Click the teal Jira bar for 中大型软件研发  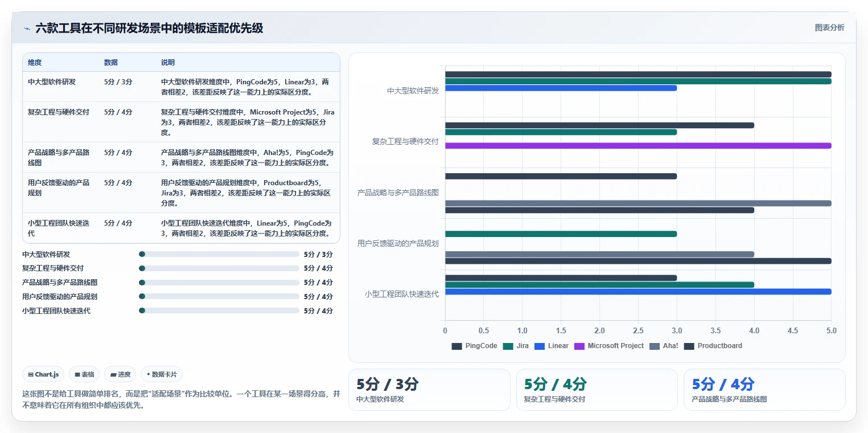click(x=638, y=81)
